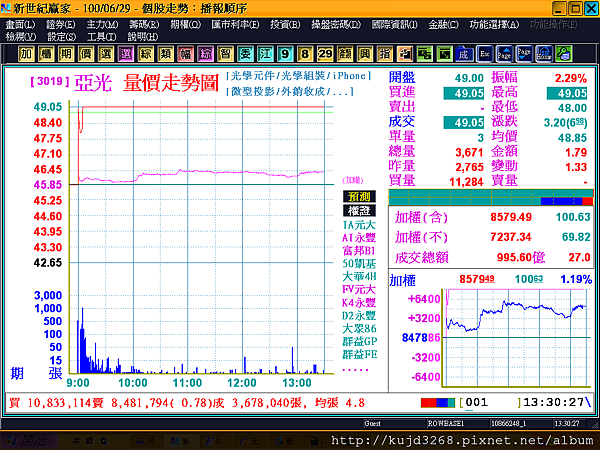This screenshot has height=450, width=600.
Task: Click the pink 綜 toolbar icon
Action: tap(205, 54)
